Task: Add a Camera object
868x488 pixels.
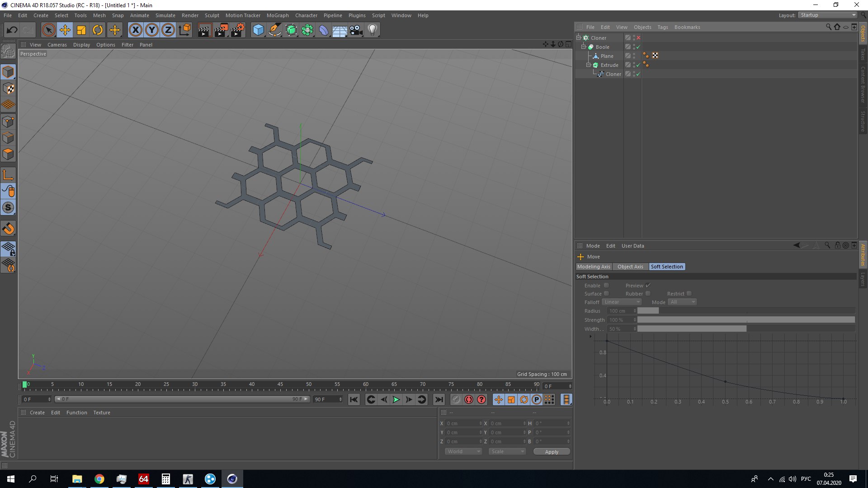Action: (356, 30)
